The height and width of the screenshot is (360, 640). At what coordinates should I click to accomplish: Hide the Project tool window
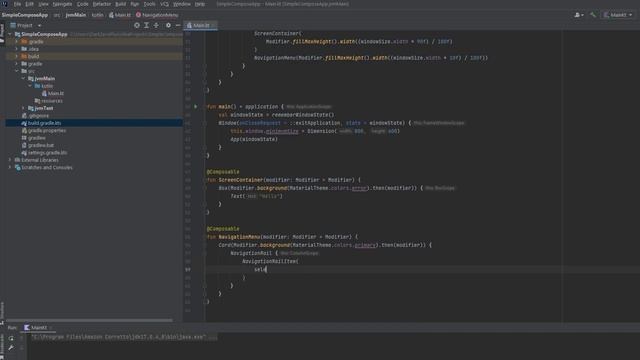coord(178,25)
